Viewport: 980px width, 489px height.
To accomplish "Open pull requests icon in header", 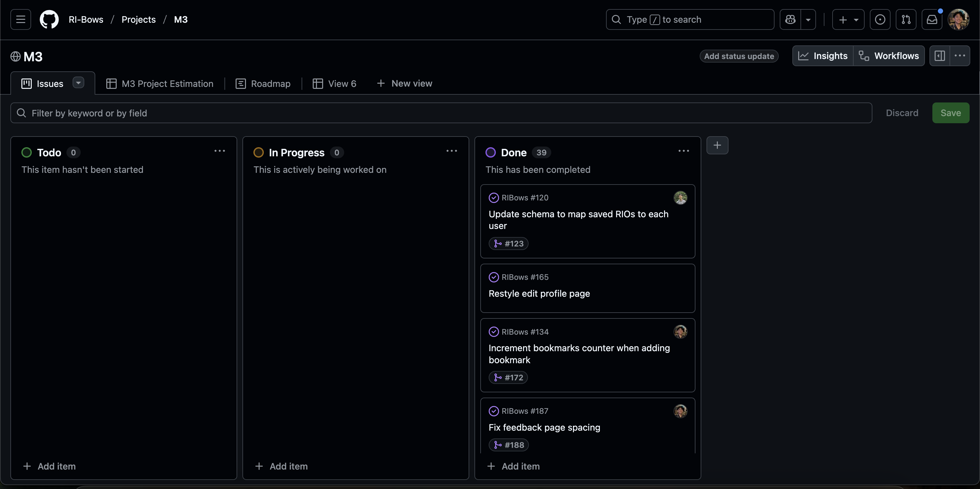I will (x=906, y=19).
